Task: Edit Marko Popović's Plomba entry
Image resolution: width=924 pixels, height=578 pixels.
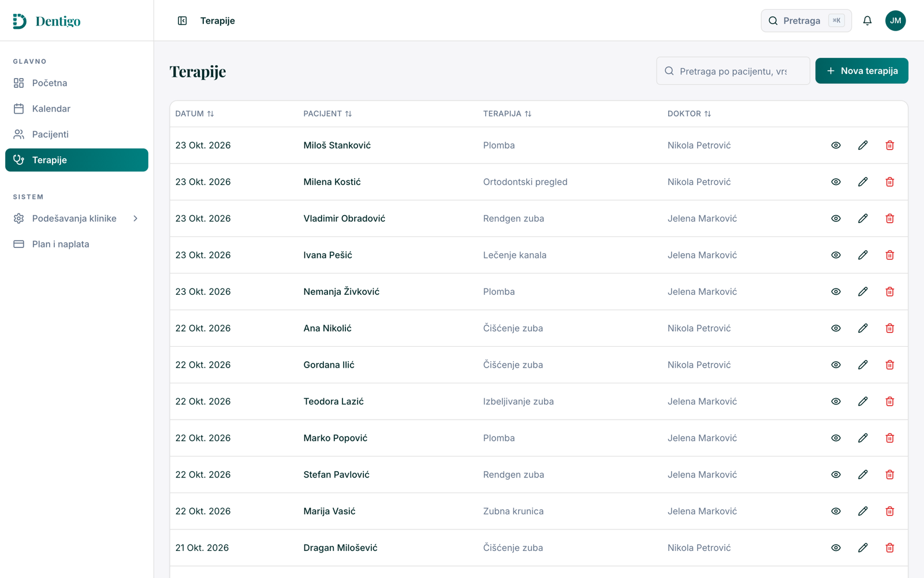Action: pyautogui.click(x=863, y=438)
